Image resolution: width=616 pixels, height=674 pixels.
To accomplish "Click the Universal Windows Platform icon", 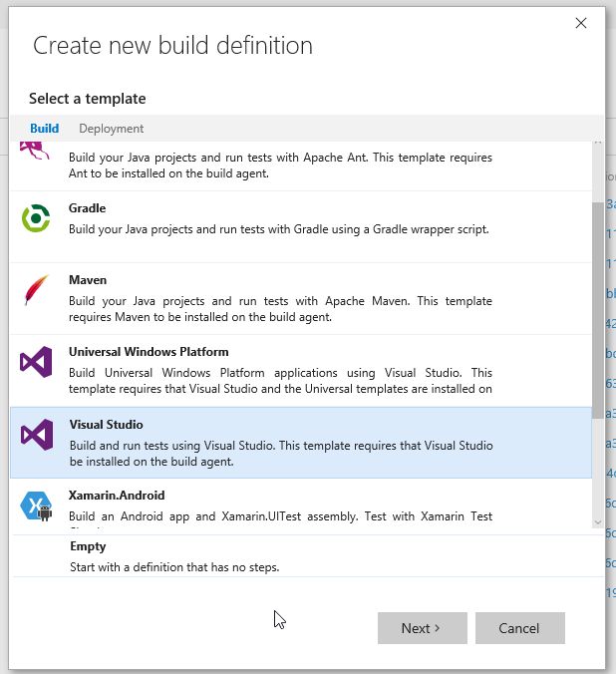I will (36, 362).
